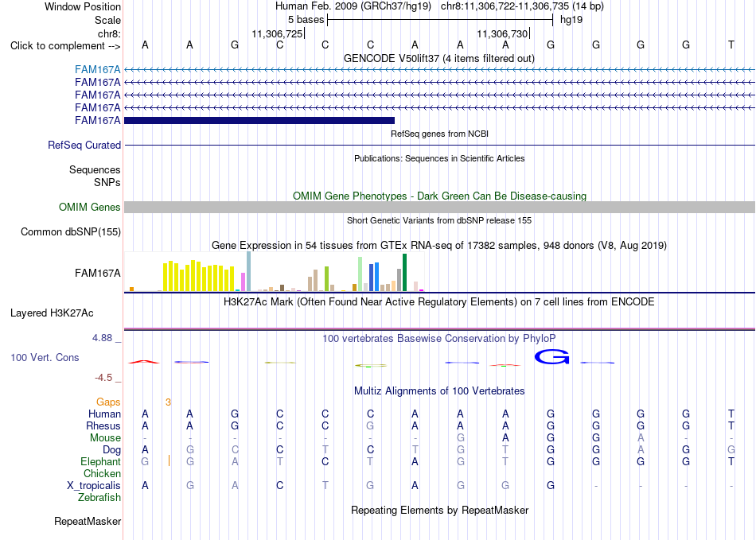Click the light green GTEx expression bar

pyautogui.click(x=360, y=274)
